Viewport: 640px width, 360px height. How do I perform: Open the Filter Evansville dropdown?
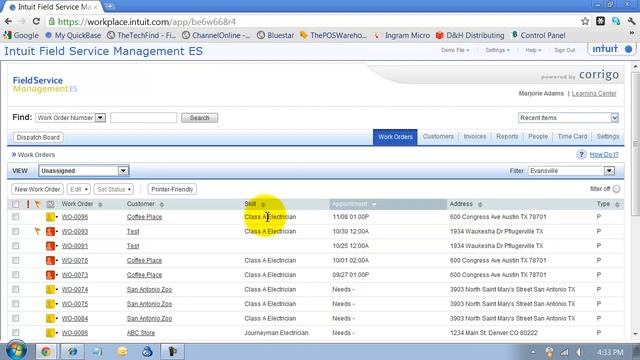pyautogui.click(x=571, y=171)
